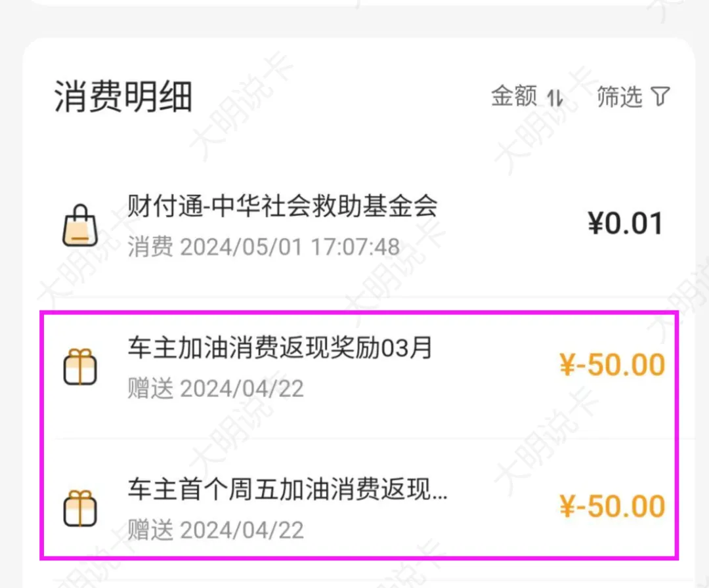Screen dimensions: 709x588
Task: Open the 筛选 filter options
Action: (x=620, y=97)
